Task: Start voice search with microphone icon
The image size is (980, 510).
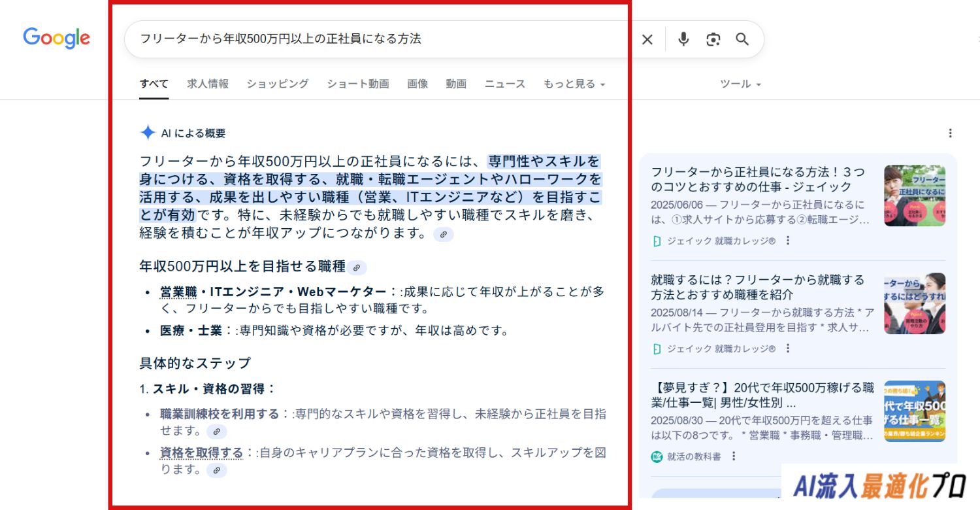Action: [683, 39]
